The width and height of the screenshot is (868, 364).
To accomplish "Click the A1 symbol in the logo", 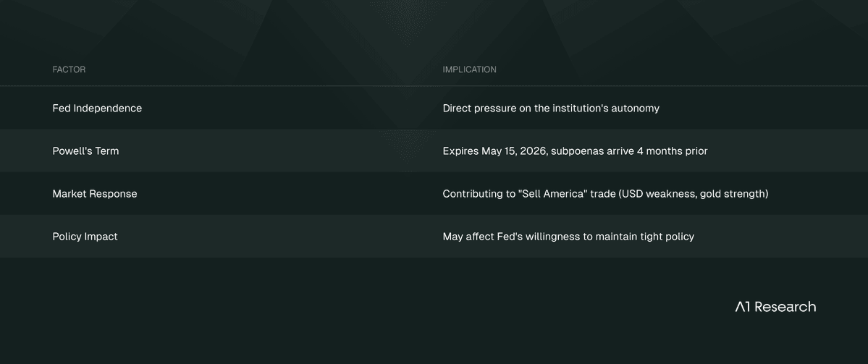I will (x=742, y=307).
